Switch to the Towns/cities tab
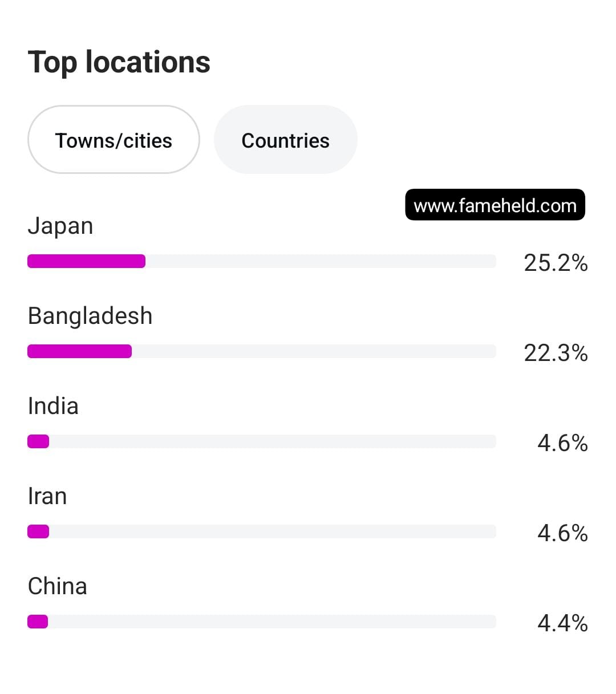Image resolution: width=616 pixels, height=694 pixels. pos(114,140)
